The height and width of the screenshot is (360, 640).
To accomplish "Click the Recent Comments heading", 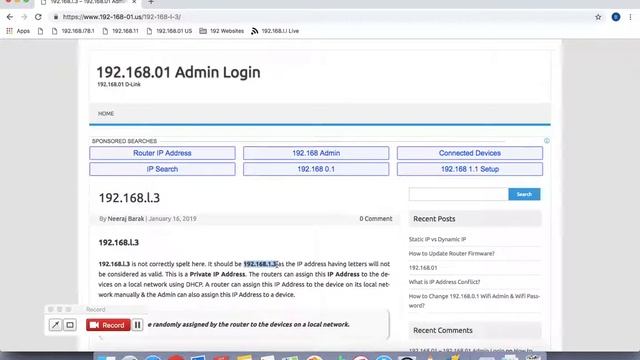I will pos(443,330).
